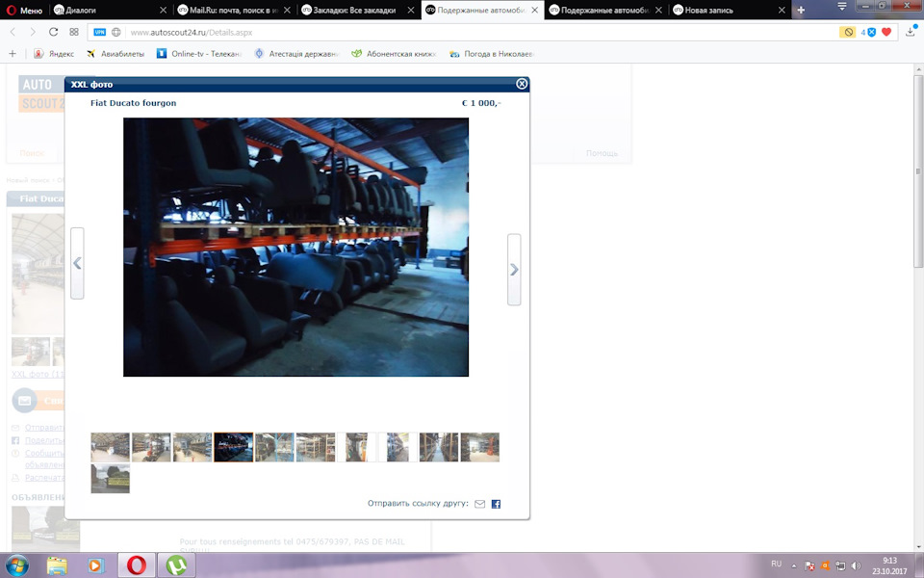Open Windows Explorer from taskbar
This screenshot has height=578, width=924.
coord(57,566)
